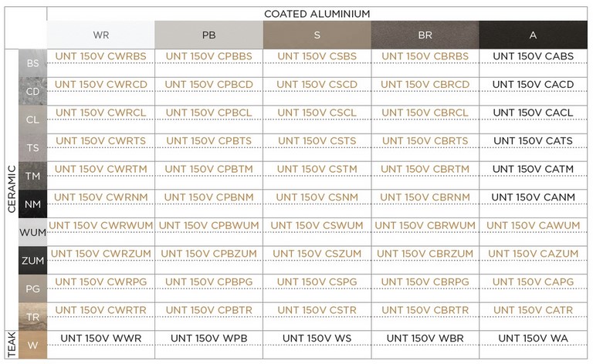
Task: Open product code UNT 150V CPBCL
Action: pos(208,113)
